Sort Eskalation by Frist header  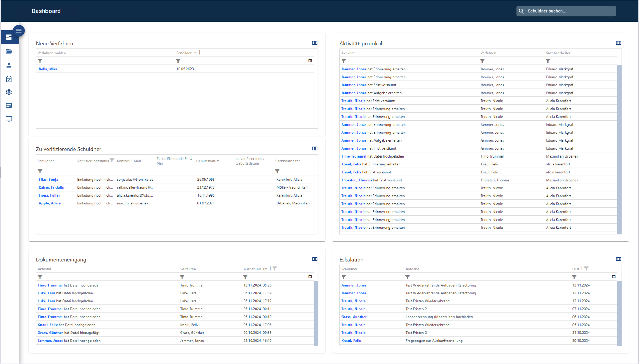(x=576, y=269)
